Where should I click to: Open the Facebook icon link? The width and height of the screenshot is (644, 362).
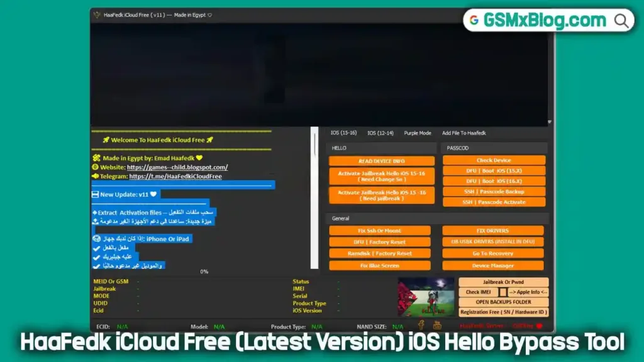[421, 325]
